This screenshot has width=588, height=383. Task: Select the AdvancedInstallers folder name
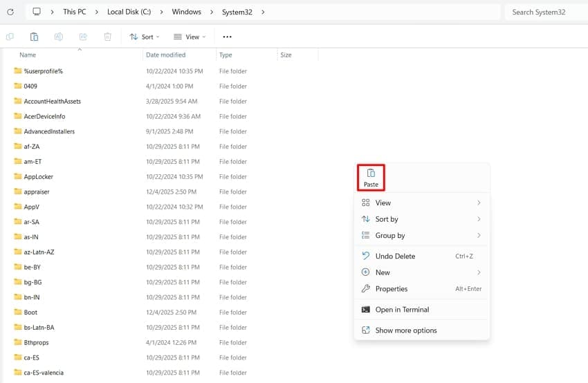[x=49, y=131]
